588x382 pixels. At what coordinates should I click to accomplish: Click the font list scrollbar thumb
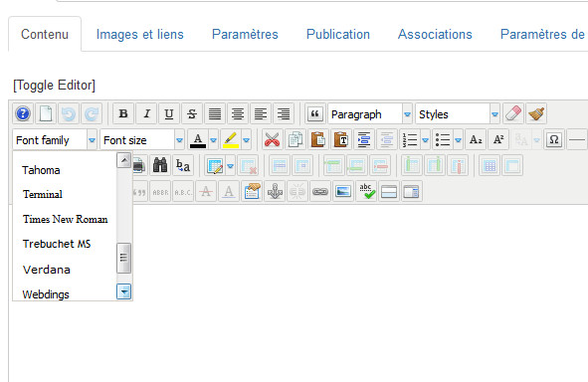pos(123,258)
